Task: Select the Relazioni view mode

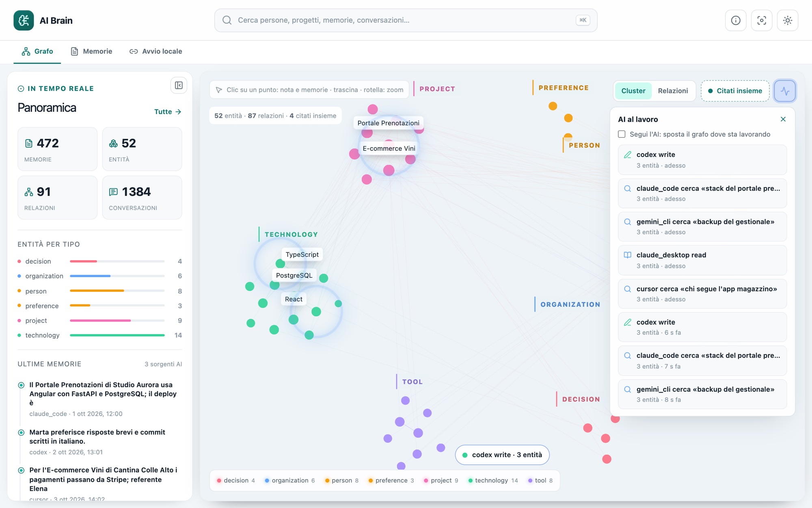Action: click(x=673, y=91)
